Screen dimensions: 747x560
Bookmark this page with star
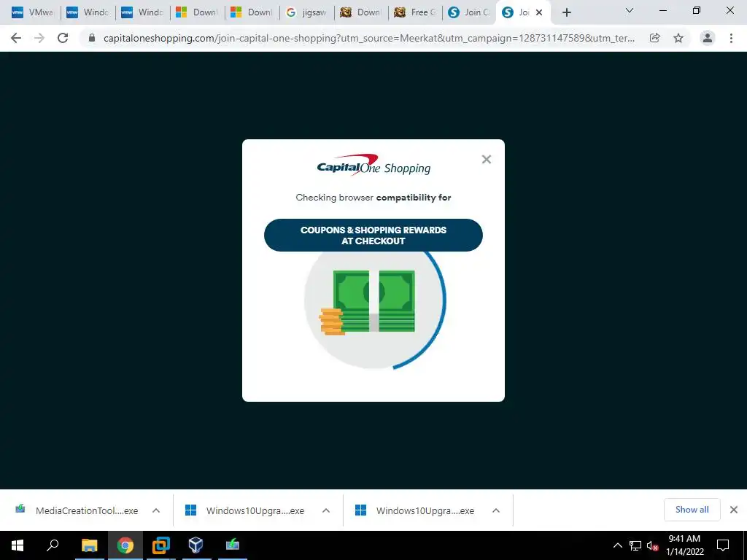pyautogui.click(x=678, y=38)
